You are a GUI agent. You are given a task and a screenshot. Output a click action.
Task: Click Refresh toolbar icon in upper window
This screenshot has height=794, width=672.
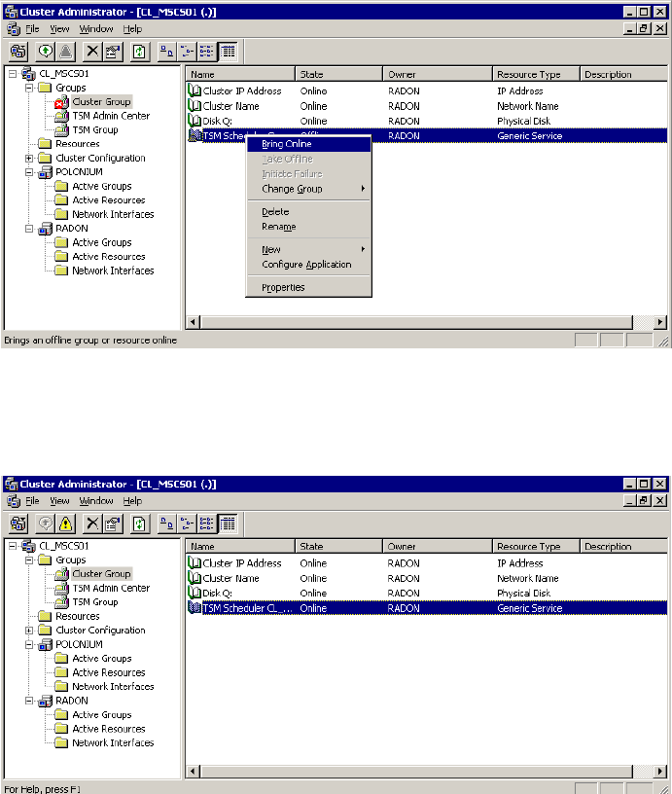(139, 52)
